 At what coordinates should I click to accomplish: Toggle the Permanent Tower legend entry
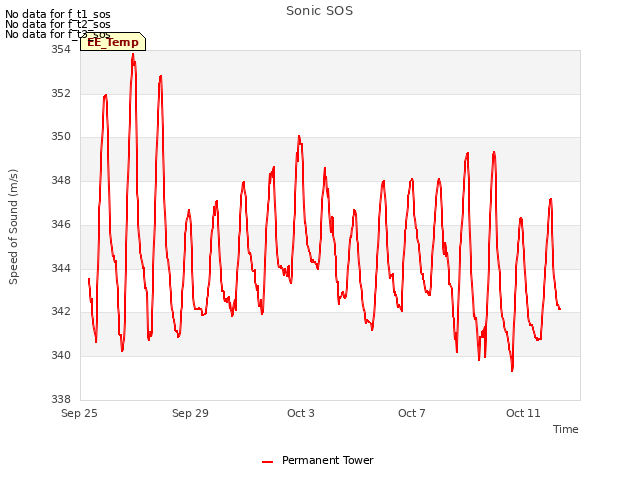pos(318,460)
